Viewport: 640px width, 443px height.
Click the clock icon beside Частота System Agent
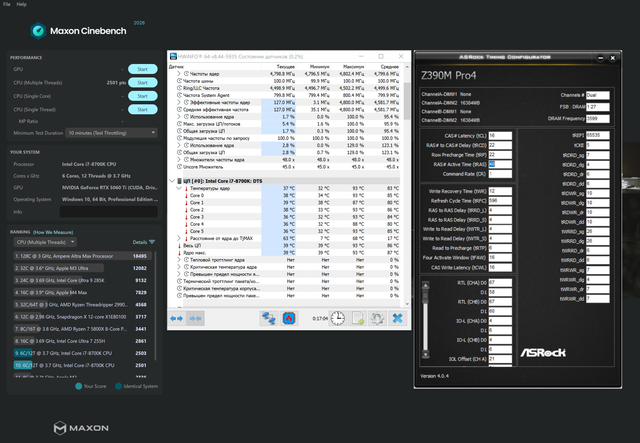tap(179, 95)
